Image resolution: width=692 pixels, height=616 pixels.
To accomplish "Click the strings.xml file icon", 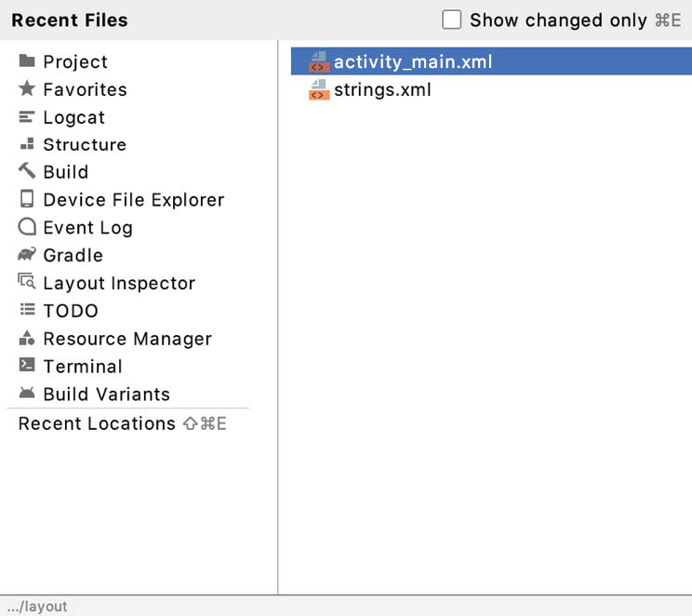I will (319, 90).
